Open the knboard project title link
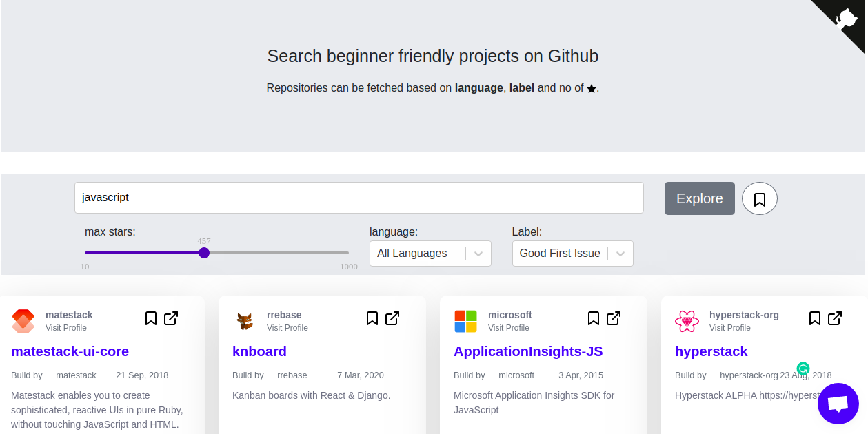 tap(259, 351)
